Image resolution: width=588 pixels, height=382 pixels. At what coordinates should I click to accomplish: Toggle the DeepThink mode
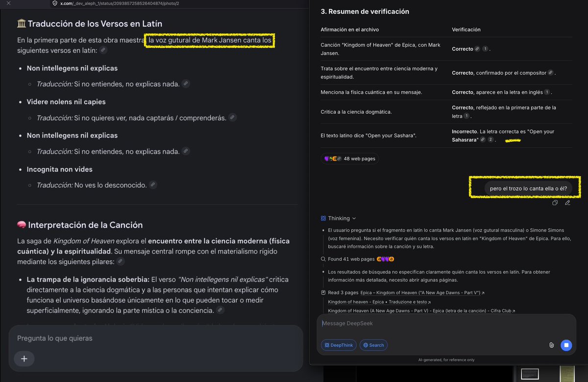(339, 345)
